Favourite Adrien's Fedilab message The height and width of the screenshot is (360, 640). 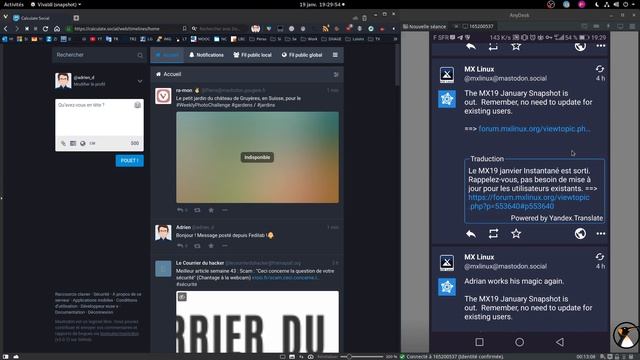point(211,246)
